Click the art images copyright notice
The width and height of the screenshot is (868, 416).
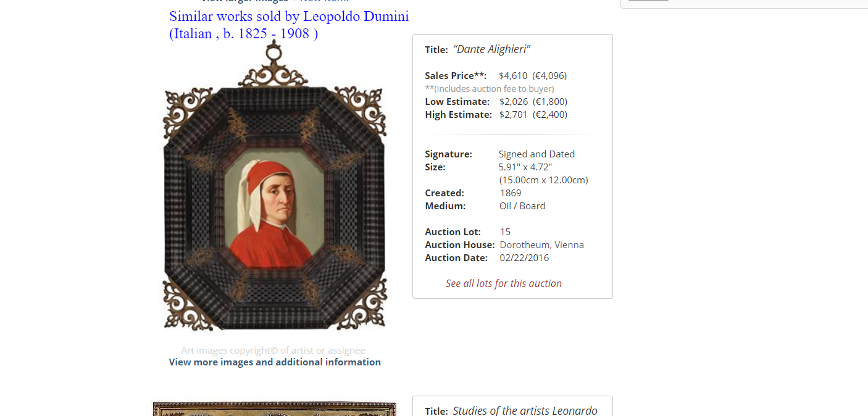[273, 351]
